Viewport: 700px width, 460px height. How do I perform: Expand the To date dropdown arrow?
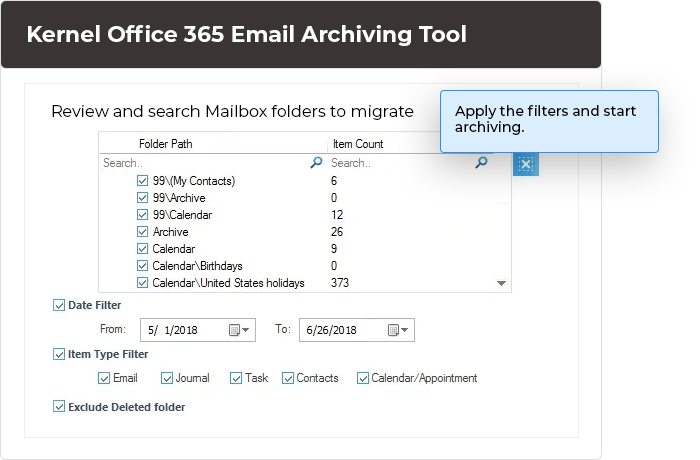coord(404,330)
